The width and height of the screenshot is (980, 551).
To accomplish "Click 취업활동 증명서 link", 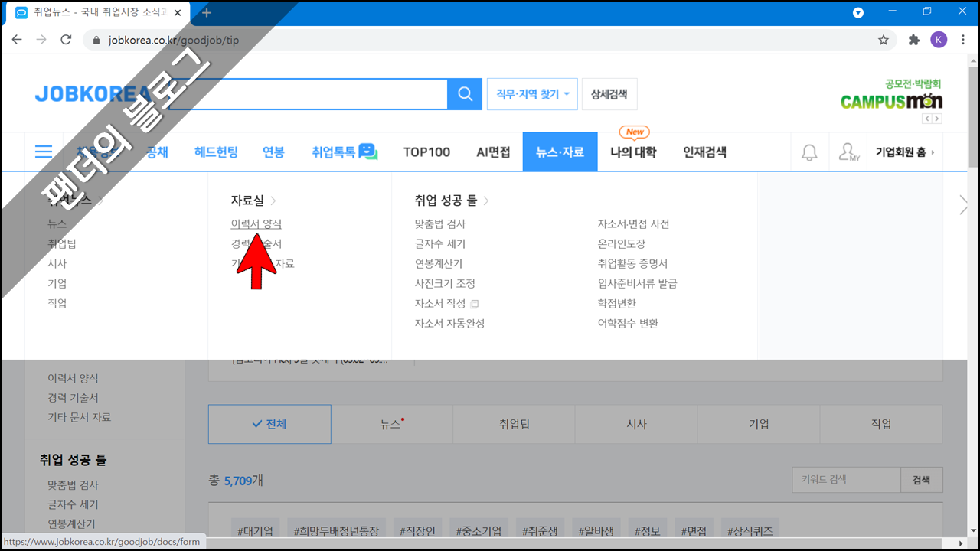I will coord(632,263).
